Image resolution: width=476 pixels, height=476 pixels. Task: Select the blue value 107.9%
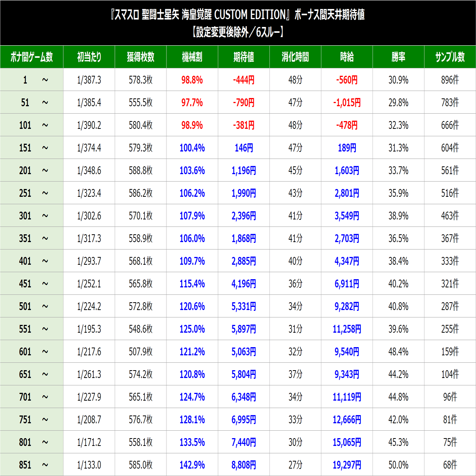(192, 216)
